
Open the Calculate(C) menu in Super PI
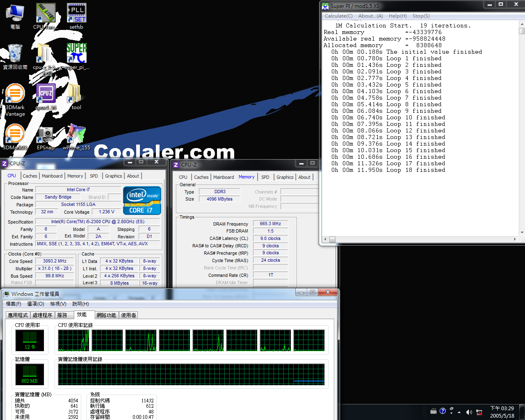point(338,16)
